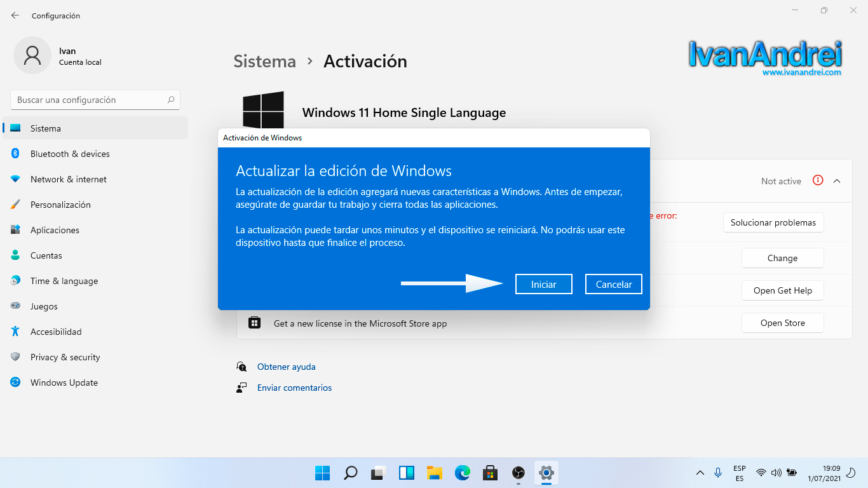Collapse the activation state chevron
The height and width of the screenshot is (488, 868).
[837, 181]
